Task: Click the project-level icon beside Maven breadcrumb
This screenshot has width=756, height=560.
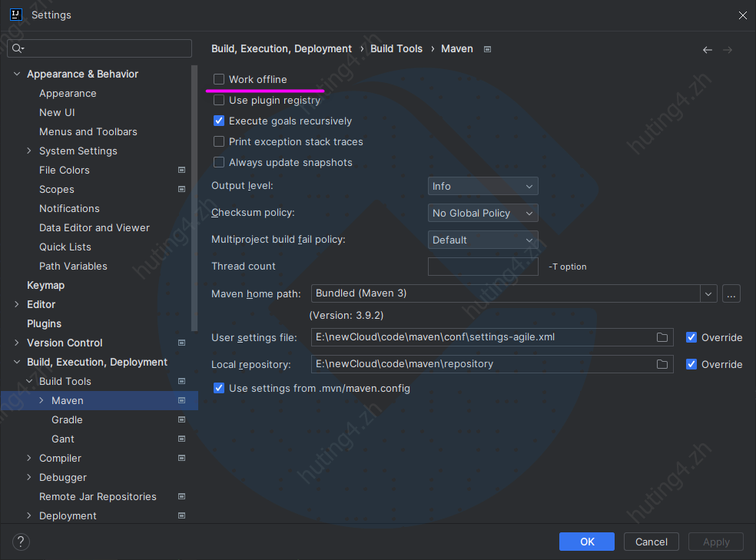Action: pyautogui.click(x=487, y=49)
